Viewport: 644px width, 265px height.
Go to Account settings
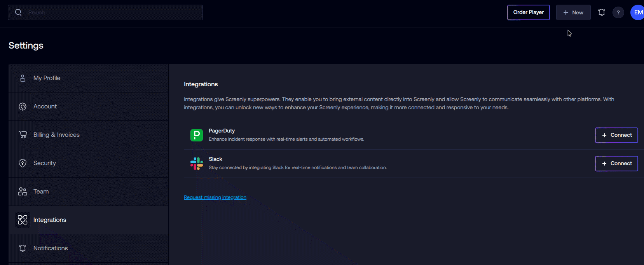click(89, 106)
